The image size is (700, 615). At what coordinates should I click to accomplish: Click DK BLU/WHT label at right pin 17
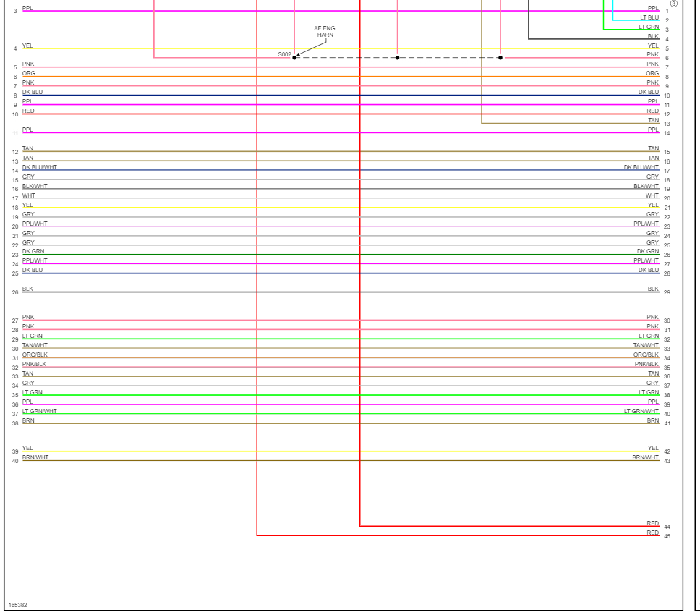pos(641,167)
